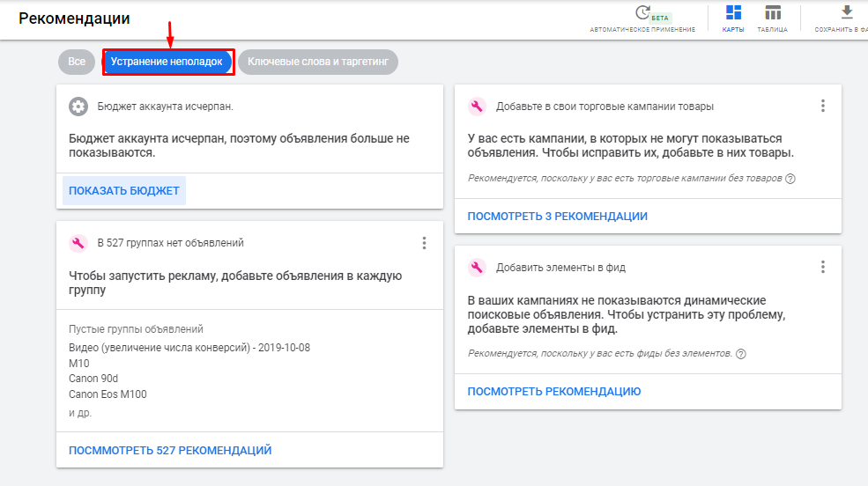This screenshot has width=868, height=486.
Task: Click ПОСМОТРЕТЬ РЕКОМЕНДАЦИЮ link
Action: 554,392
